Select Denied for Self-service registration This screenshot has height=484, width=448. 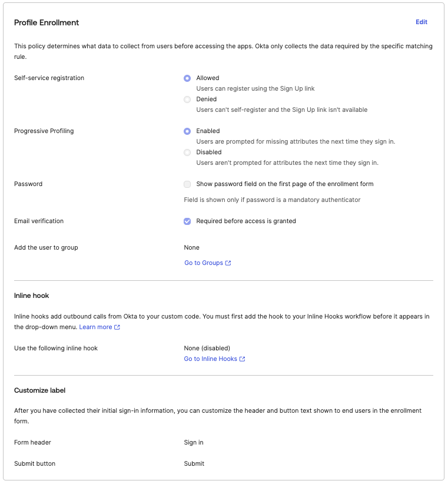[x=187, y=99]
